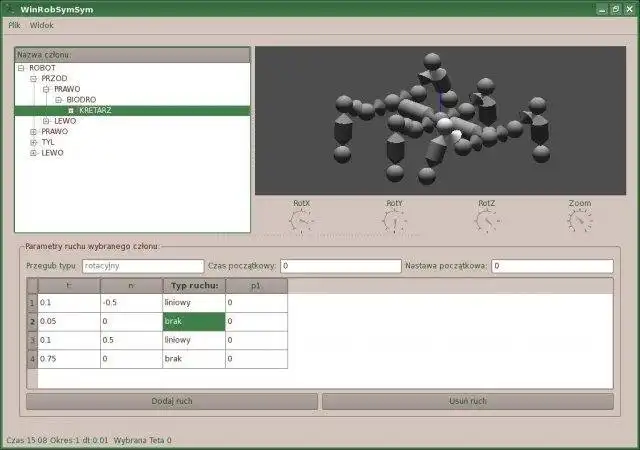Select the BIODRO tree item
The height and width of the screenshot is (450, 640).
pyautogui.click(x=81, y=100)
